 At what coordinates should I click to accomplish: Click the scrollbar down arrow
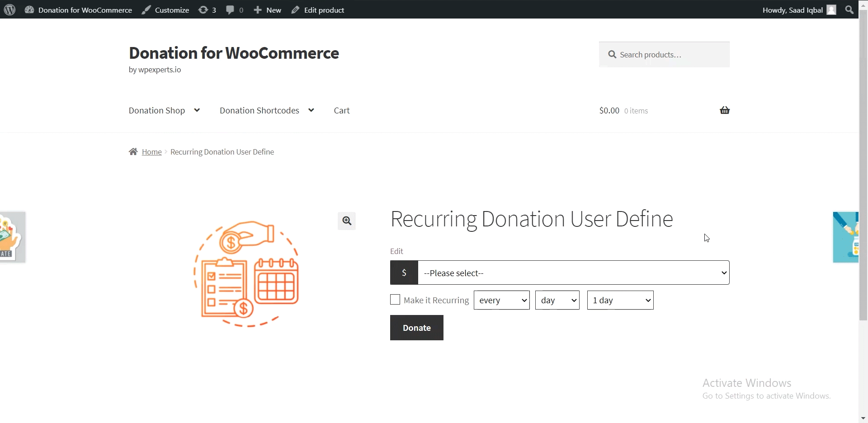tap(863, 418)
